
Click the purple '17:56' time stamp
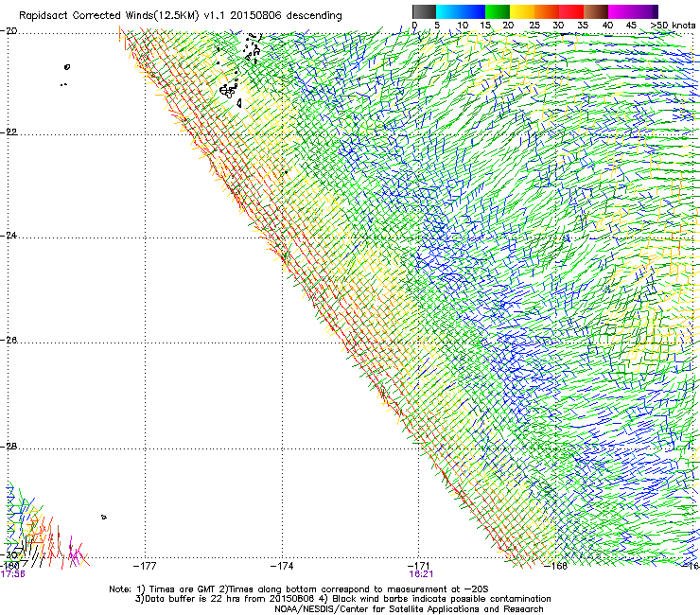pos(12,574)
